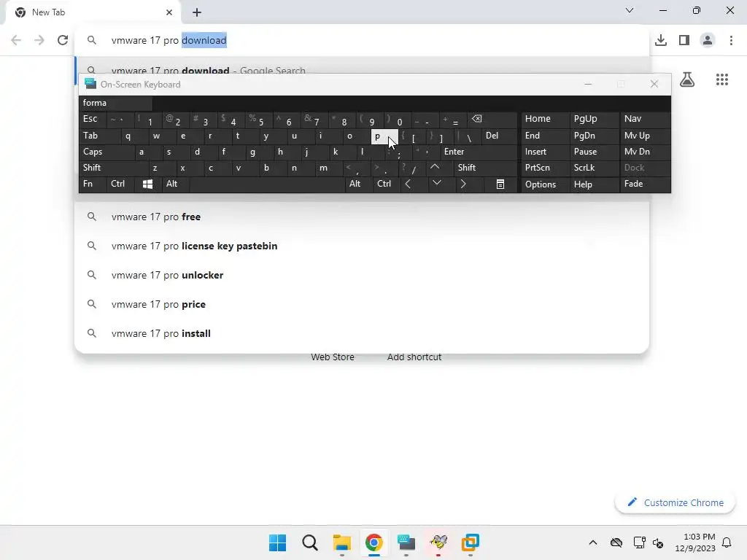Image resolution: width=747 pixels, height=560 pixels.
Task: Toggle the Chrome side panel icon
Action: click(x=684, y=40)
